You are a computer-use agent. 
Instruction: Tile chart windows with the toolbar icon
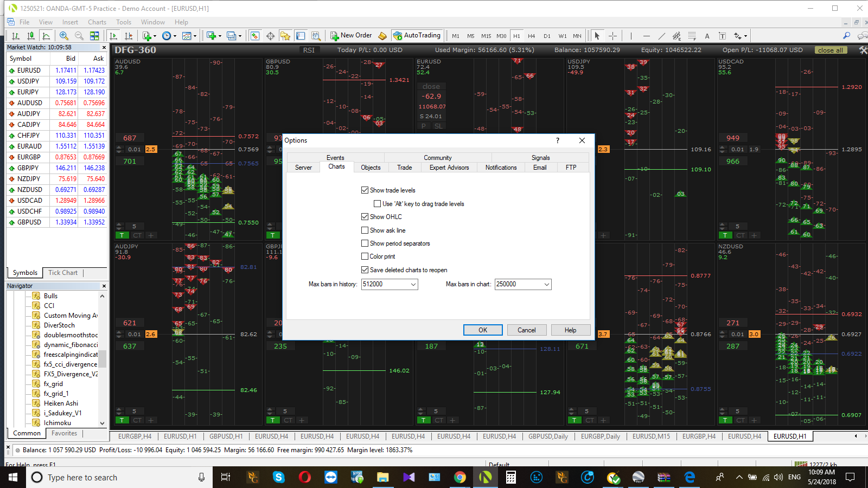94,36
